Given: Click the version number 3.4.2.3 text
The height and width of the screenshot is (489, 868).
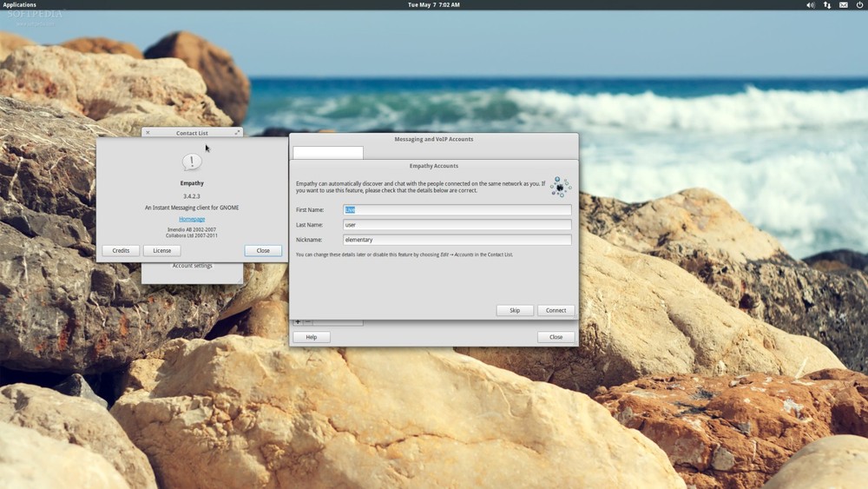Looking at the screenshot, I should click(x=192, y=196).
